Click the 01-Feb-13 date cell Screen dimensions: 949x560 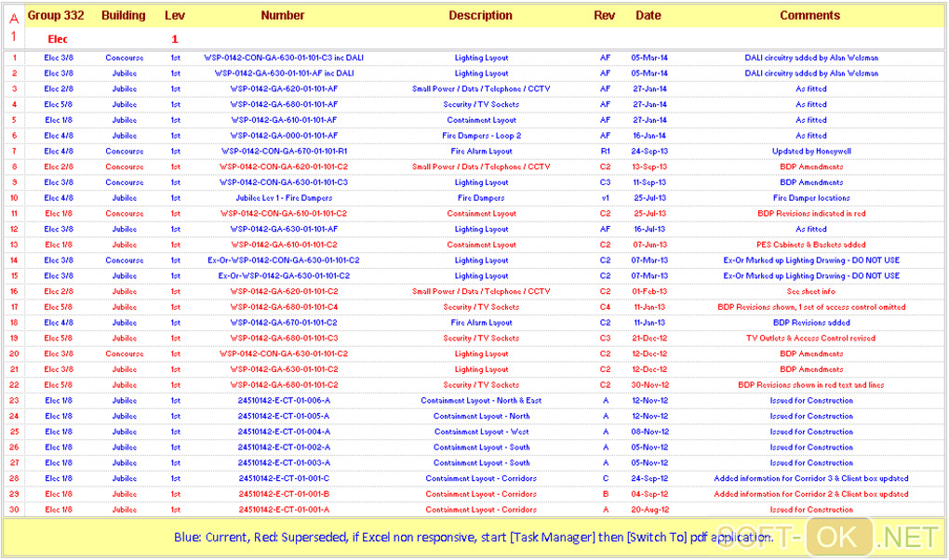pos(649,292)
